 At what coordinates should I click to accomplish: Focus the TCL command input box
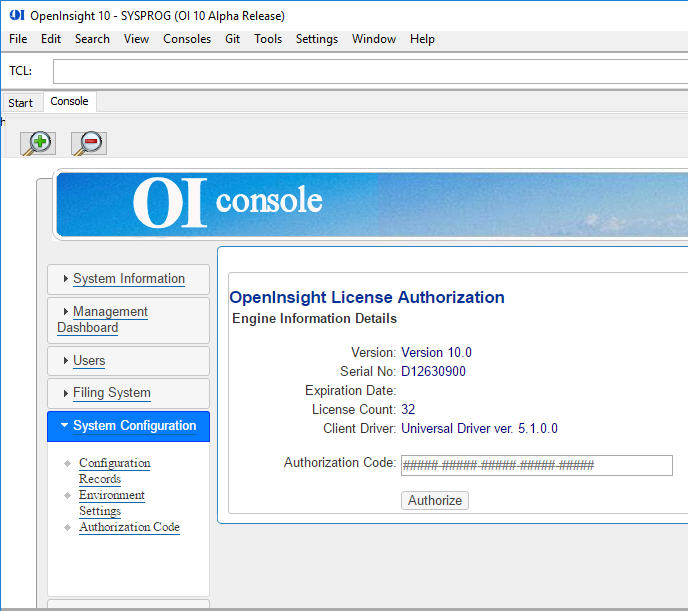point(370,71)
